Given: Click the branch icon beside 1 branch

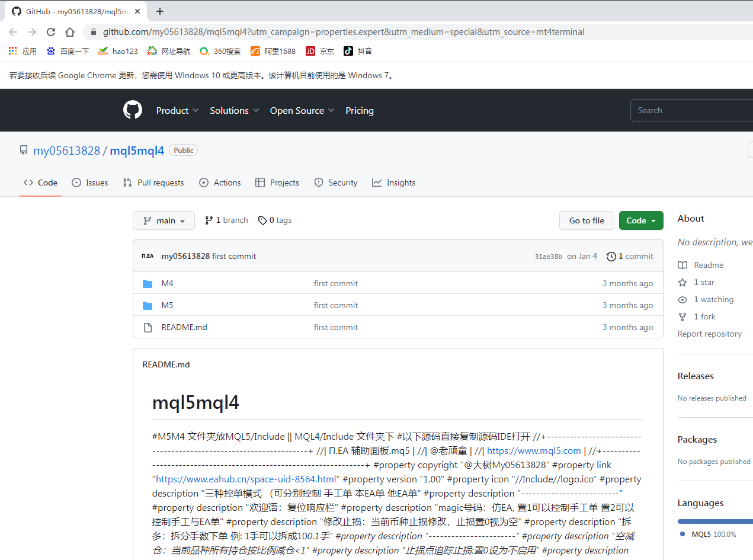Looking at the screenshot, I should [209, 220].
